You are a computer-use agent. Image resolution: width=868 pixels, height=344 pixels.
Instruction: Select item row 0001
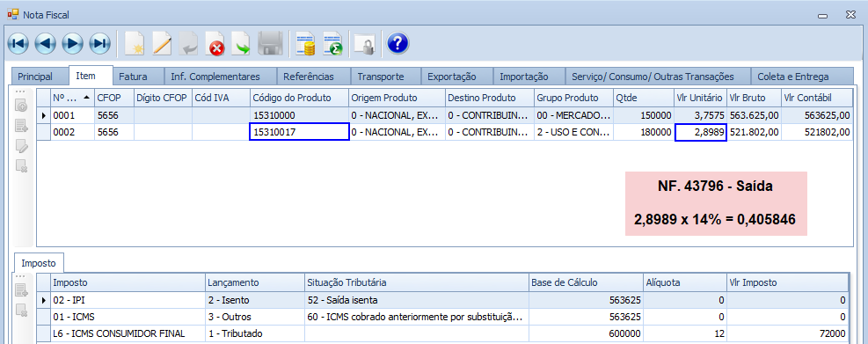[x=445, y=116]
